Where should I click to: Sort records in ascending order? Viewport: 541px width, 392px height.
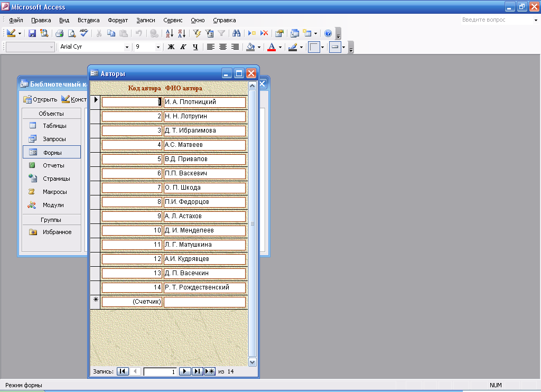(169, 33)
